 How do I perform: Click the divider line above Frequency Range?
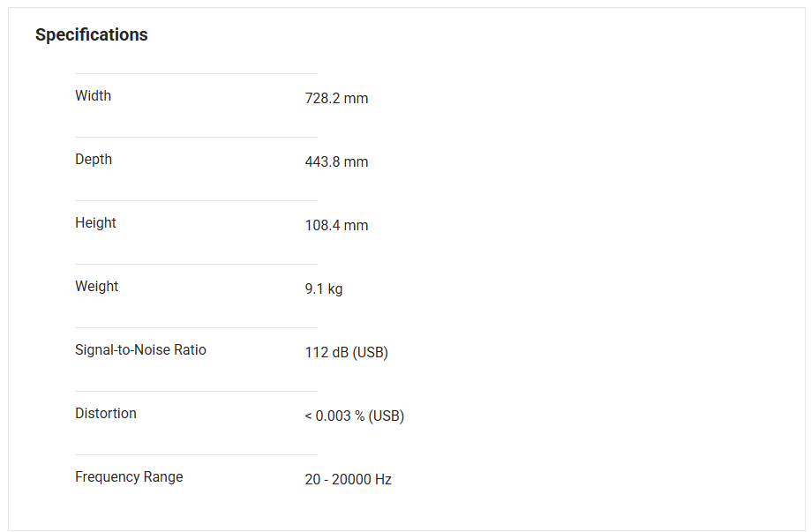tap(196, 454)
